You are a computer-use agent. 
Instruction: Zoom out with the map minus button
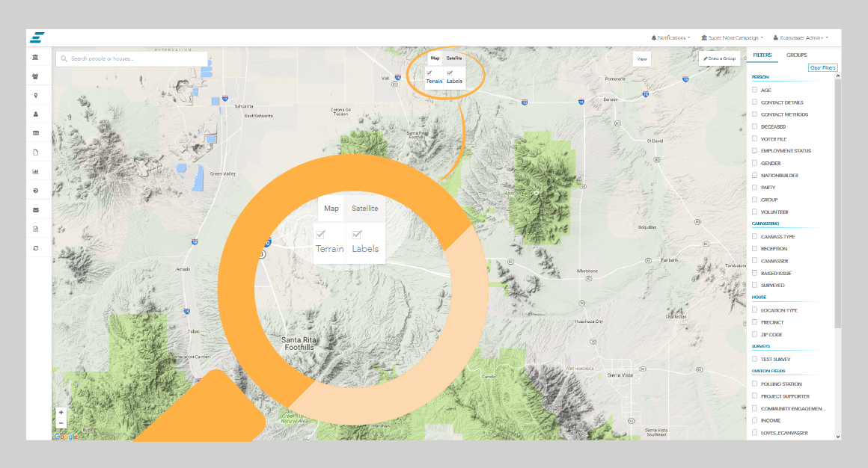pos(61,424)
